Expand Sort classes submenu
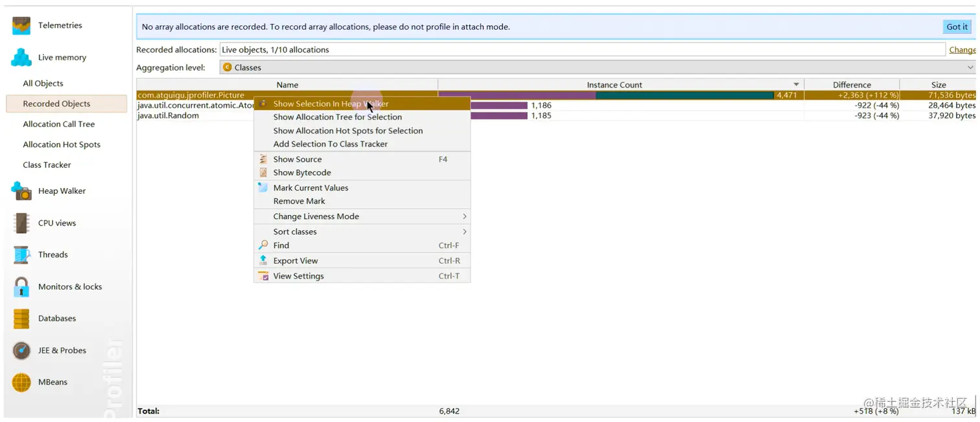 point(362,232)
